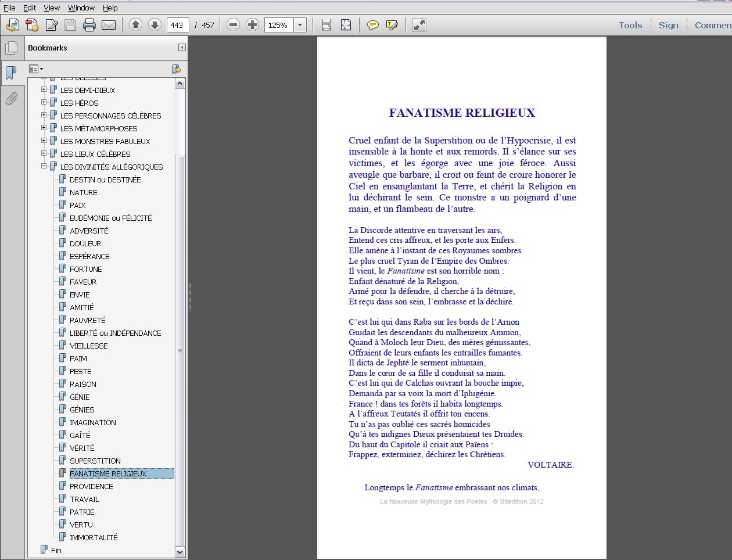
Task: Open the Page Thumbnails side panel
Action: click(11, 48)
